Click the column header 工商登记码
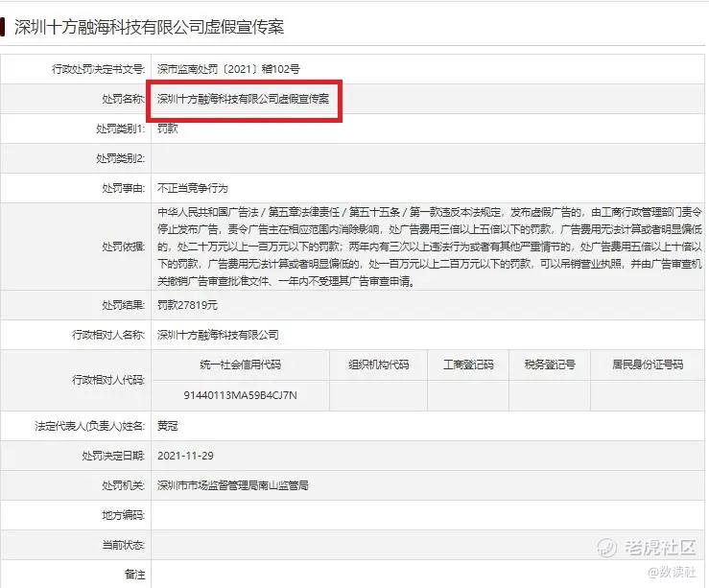The height and width of the screenshot is (588, 709). (x=468, y=365)
